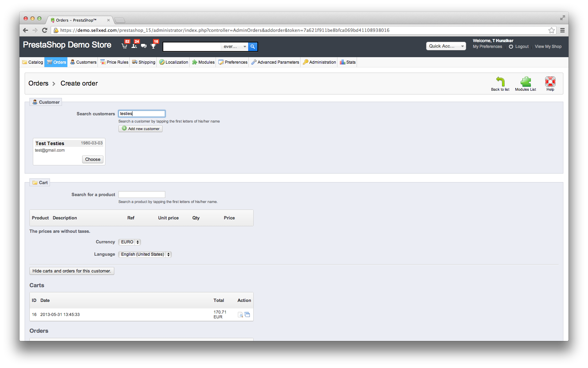Screen dimensions: 588x368
Task: Expand the search scope 'ever...' dropdown
Action: [x=235, y=47]
